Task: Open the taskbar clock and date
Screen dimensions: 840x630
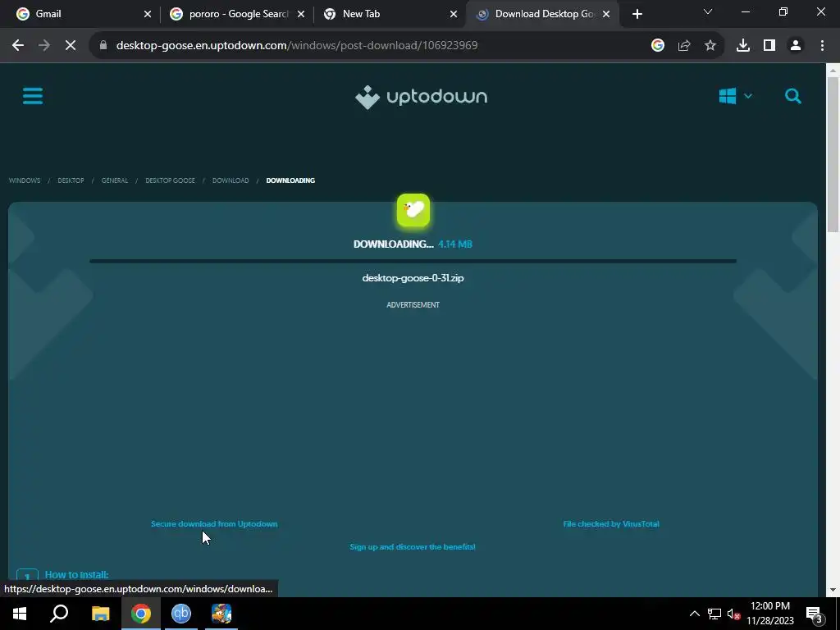Action: [x=770, y=614]
